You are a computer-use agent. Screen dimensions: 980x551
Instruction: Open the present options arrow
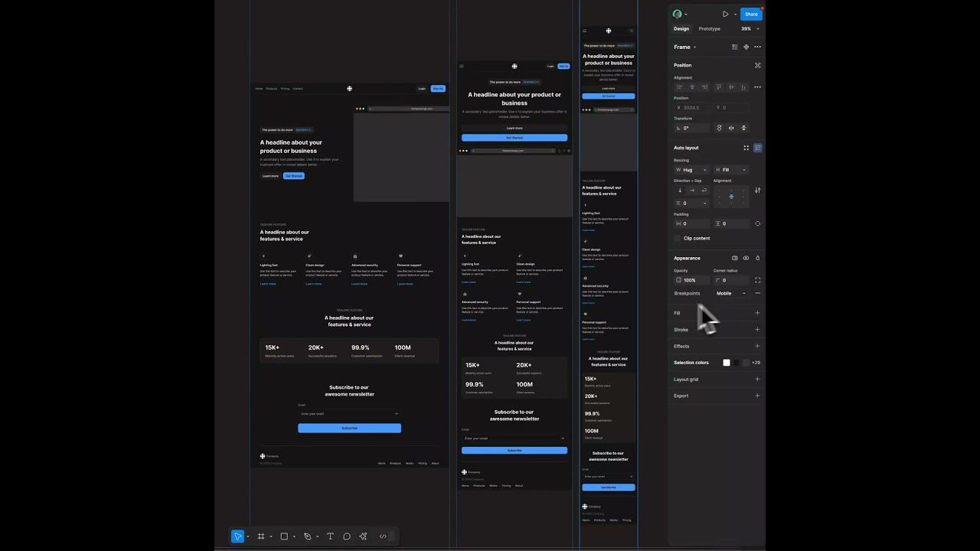pos(735,14)
